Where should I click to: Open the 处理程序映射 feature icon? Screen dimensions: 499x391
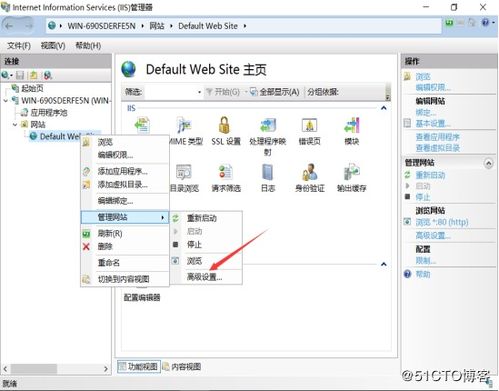268,125
